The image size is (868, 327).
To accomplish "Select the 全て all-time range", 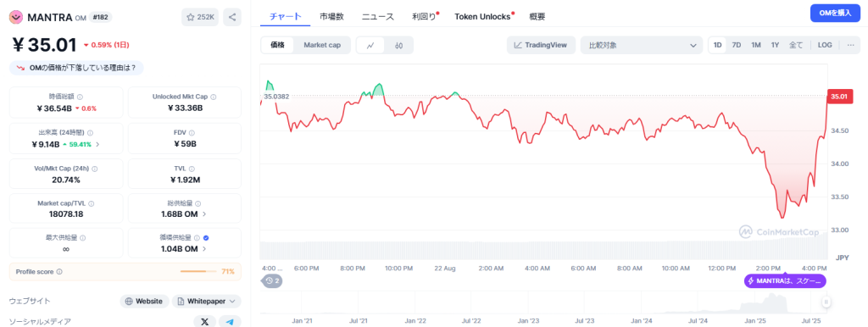I will pos(795,46).
